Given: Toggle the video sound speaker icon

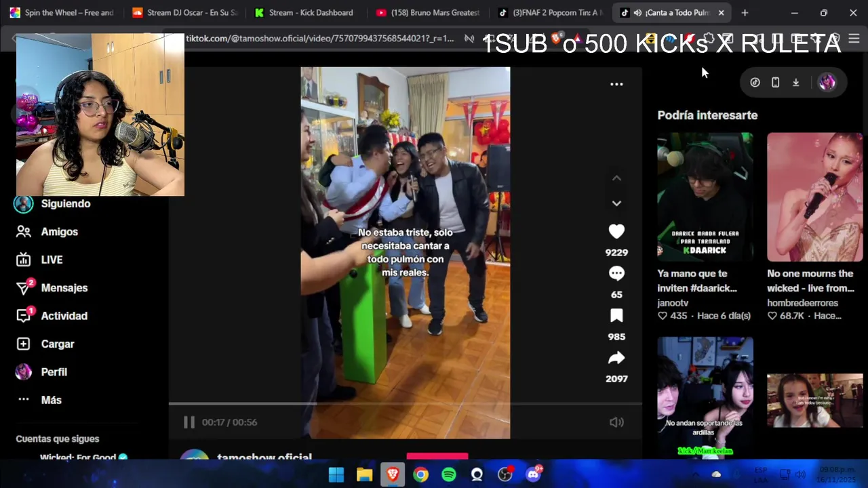Looking at the screenshot, I should [616, 422].
